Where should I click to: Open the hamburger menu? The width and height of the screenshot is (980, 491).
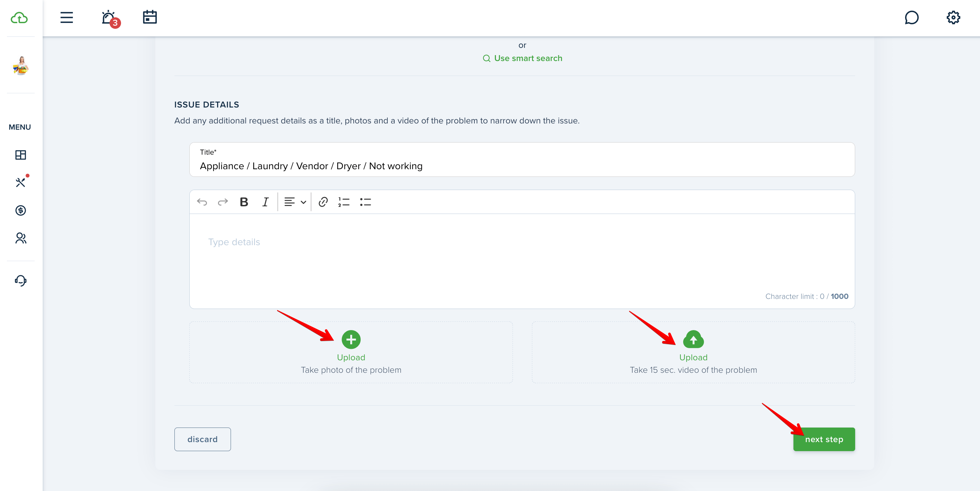pos(67,17)
